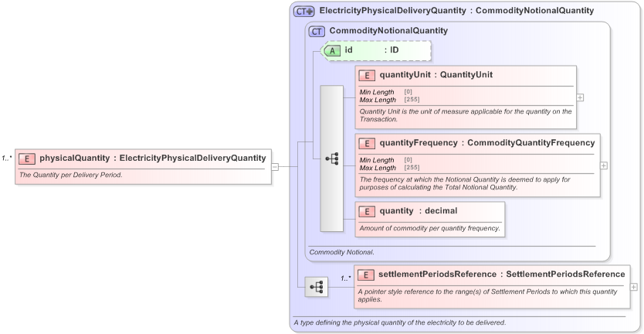Click 'Amount of commodity per quantity frequency.' text
Viewport: 644px width, 334px height.
(429, 228)
